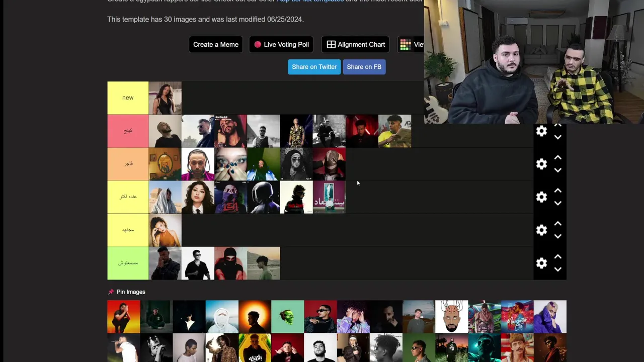Pick the silhouette against glowing orange sun

tap(255, 317)
